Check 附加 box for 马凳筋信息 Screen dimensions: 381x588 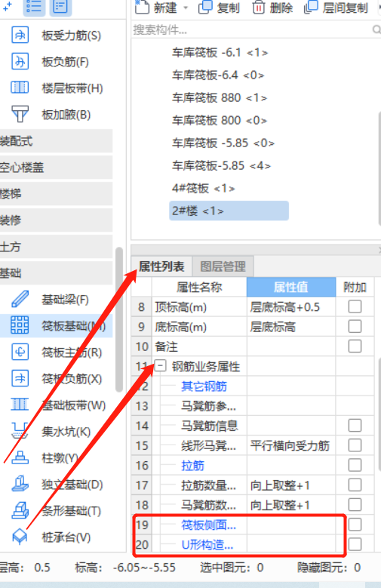[355, 425]
